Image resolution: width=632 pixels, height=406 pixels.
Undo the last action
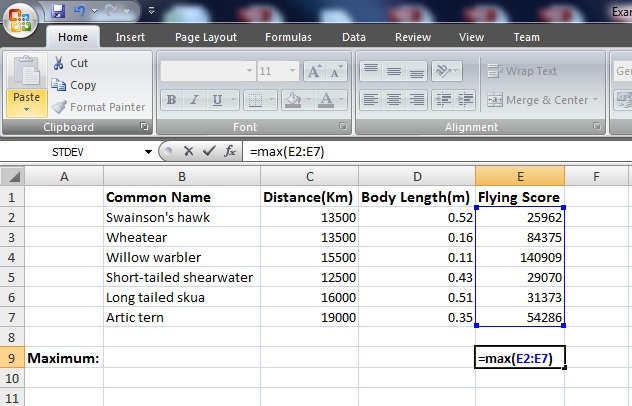click(x=80, y=10)
